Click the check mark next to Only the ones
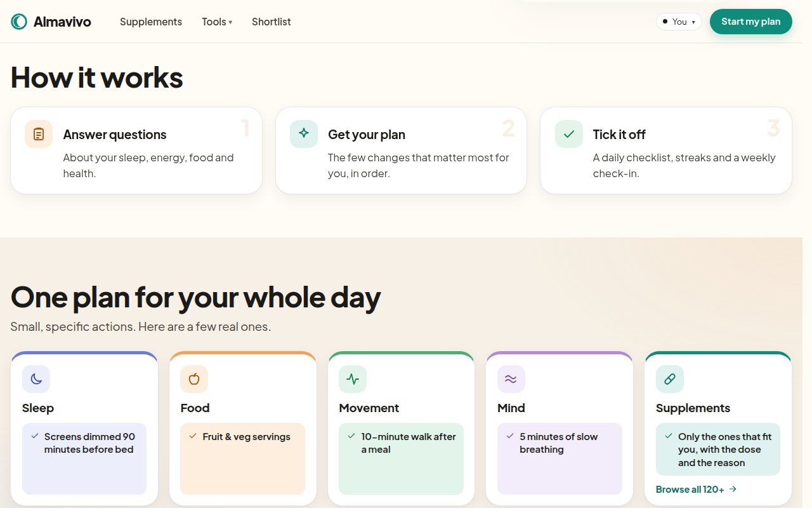812x508 pixels. [669, 436]
